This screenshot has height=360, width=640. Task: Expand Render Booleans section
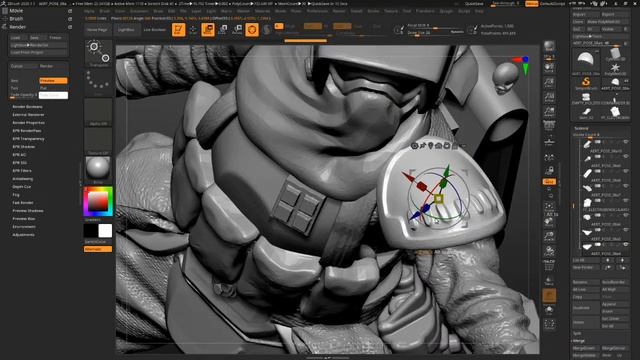click(x=27, y=107)
